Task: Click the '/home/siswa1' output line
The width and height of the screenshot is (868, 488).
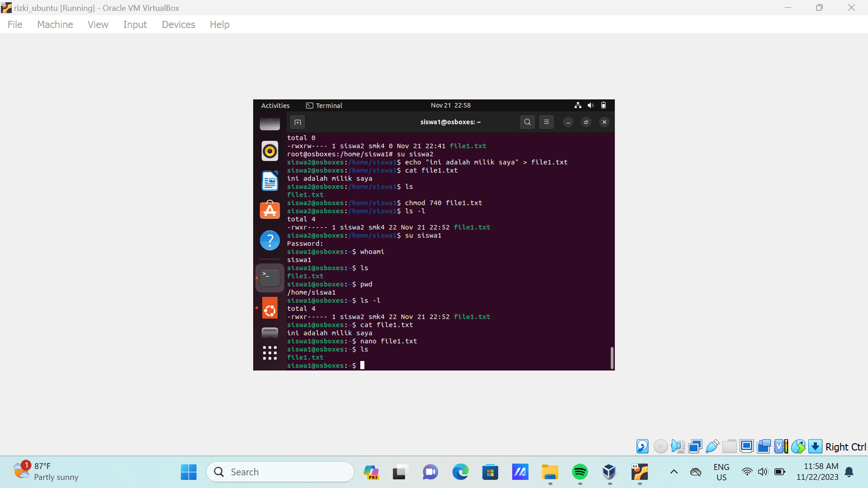Action: click(311, 292)
